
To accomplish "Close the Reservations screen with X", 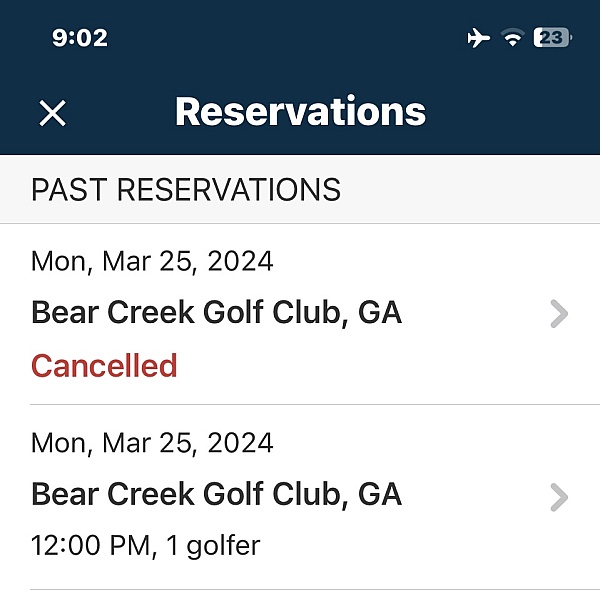I will tap(52, 113).
